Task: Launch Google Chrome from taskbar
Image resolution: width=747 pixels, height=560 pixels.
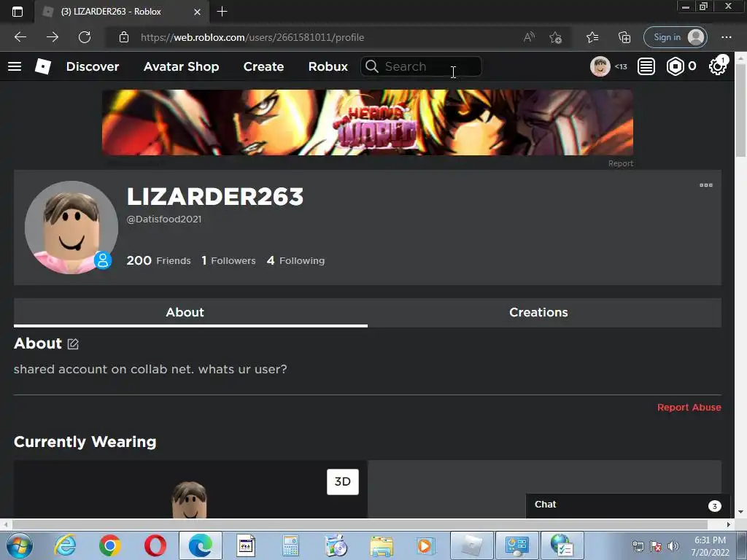Action: (109, 545)
